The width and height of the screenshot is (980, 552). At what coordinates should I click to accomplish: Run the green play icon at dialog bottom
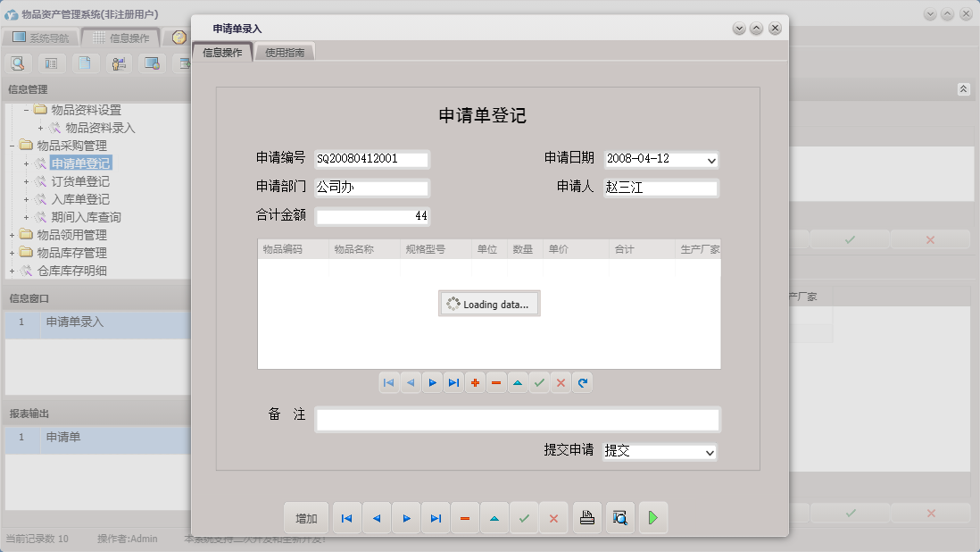tap(652, 517)
